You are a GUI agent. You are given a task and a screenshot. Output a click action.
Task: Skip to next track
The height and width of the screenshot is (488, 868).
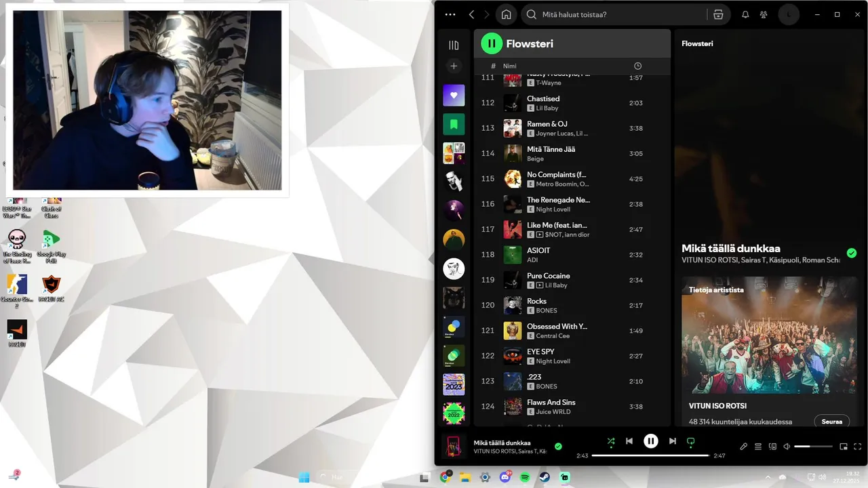pos(672,441)
